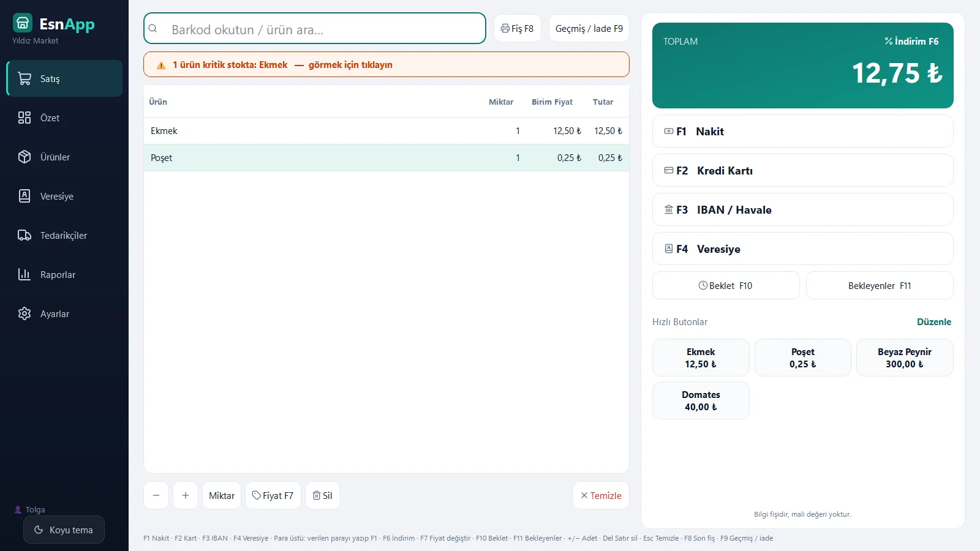The height and width of the screenshot is (551, 980).
Task: Change price with Fiyat F7 button
Action: tap(273, 495)
